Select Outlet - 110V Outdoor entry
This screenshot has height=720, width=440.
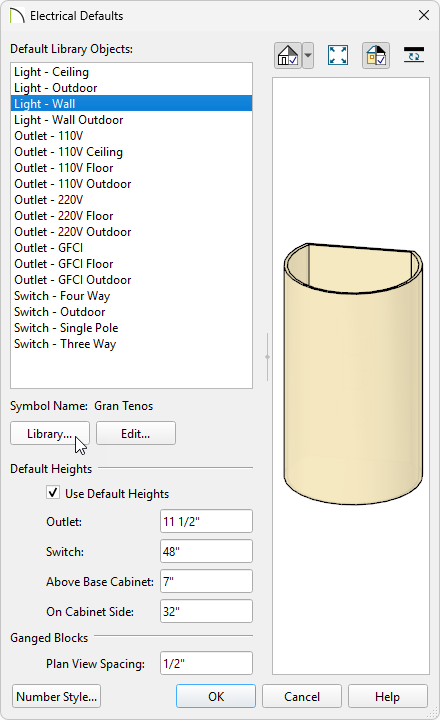131,184
